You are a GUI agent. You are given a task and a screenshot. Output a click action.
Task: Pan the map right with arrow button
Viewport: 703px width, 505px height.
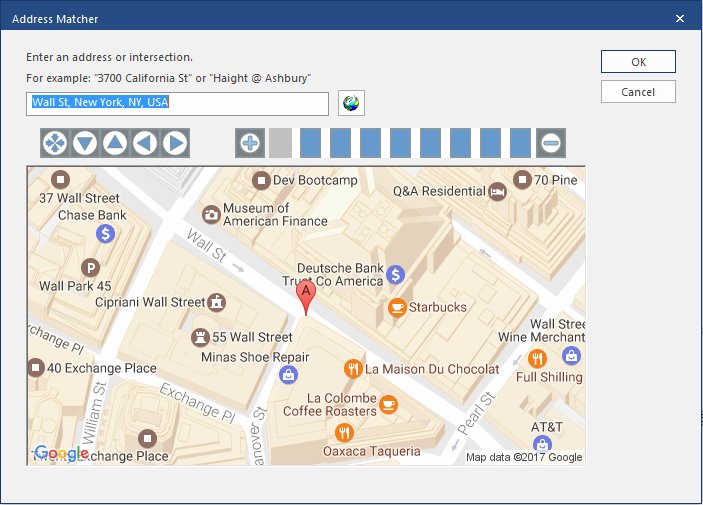click(175, 143)
